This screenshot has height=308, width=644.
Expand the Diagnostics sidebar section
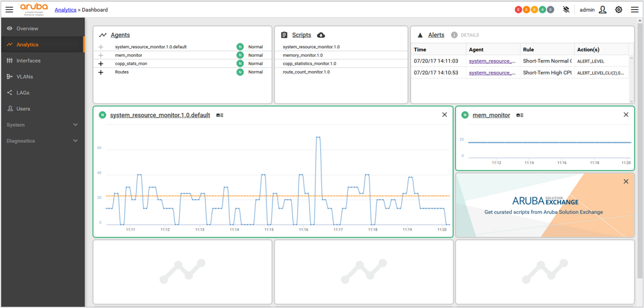[x=42, y=140]
